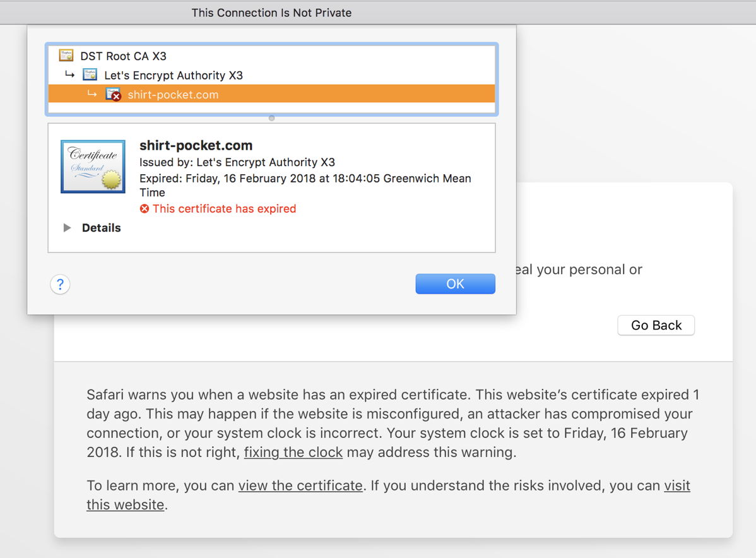This screenshot has width=756, height=558.
Task: Click the Go Back button
Action: click(656, 325)
